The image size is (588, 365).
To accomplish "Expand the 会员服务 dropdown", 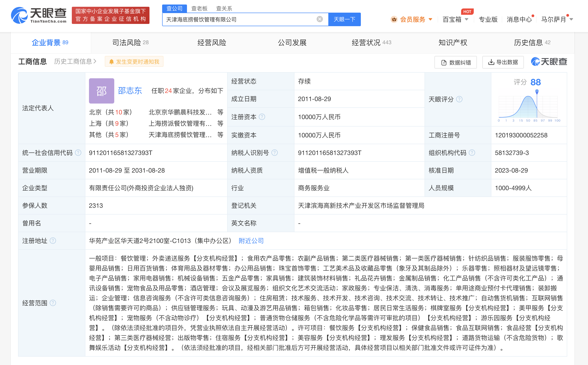I will pos(430,19).
